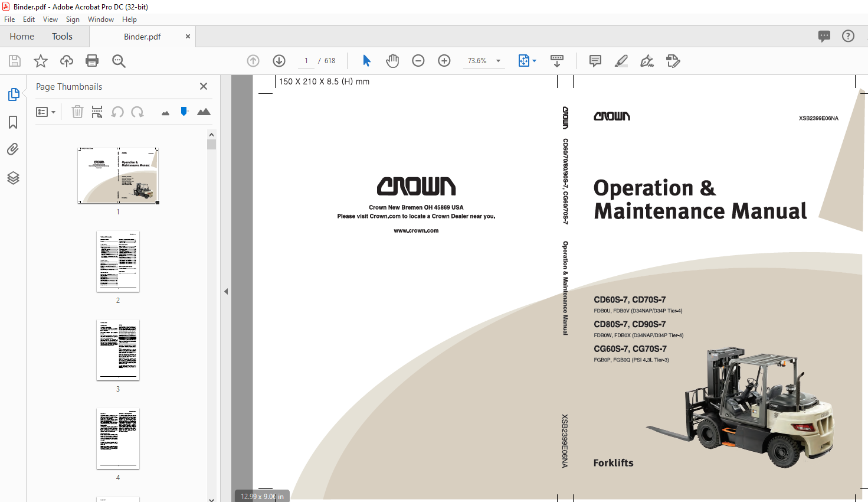Screen dimensions: 868x502
Task: Open the find text magnifier tool
Action: click(119, 61)
